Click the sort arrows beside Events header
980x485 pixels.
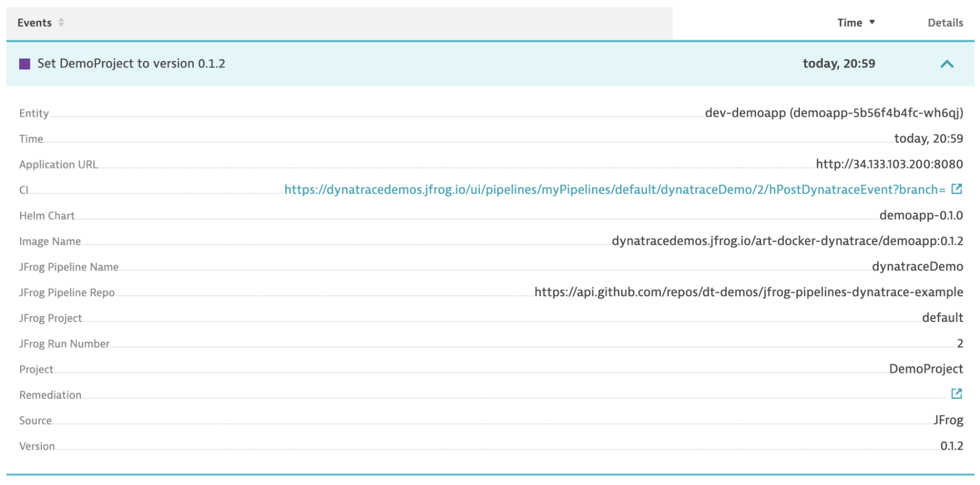point(61,22)
